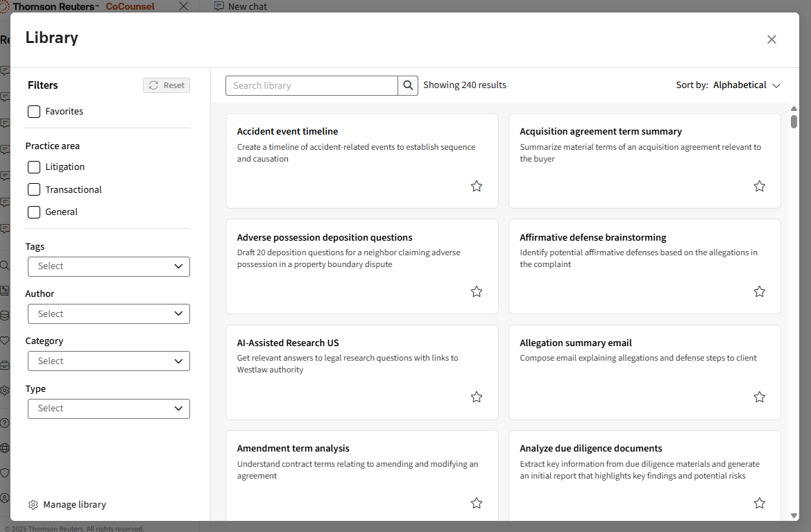Star the Adverse possession deposition questions card

[477, 292]
